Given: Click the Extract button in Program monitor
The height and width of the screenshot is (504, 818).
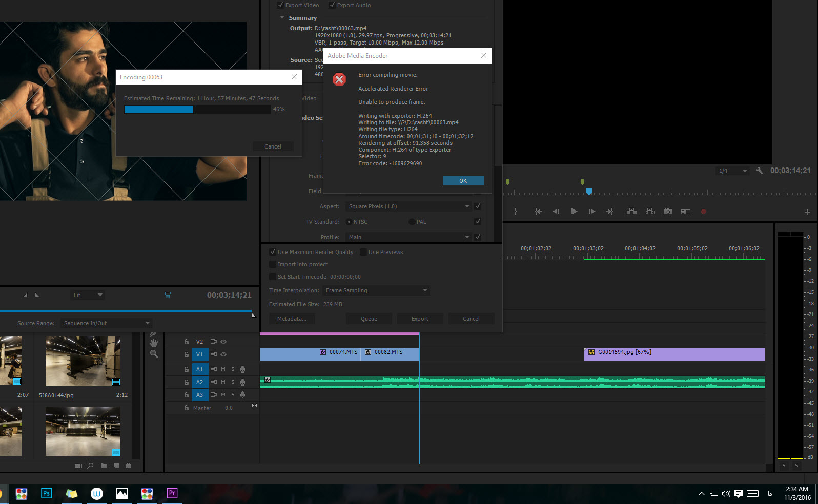Looking at the screenshot, I should tap(649, 212).
